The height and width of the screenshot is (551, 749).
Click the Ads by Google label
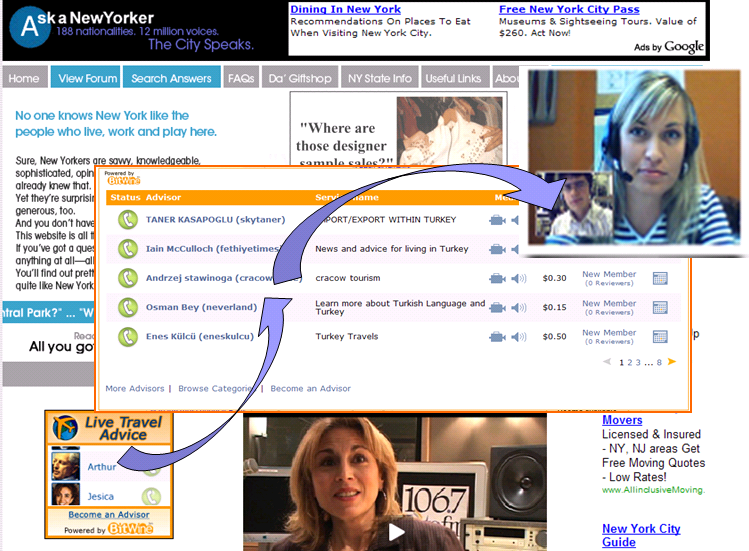coord(669,46)
